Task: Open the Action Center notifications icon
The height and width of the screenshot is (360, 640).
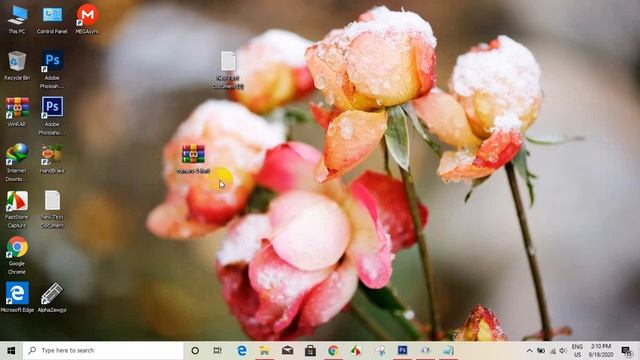Action: coord(627,351)
